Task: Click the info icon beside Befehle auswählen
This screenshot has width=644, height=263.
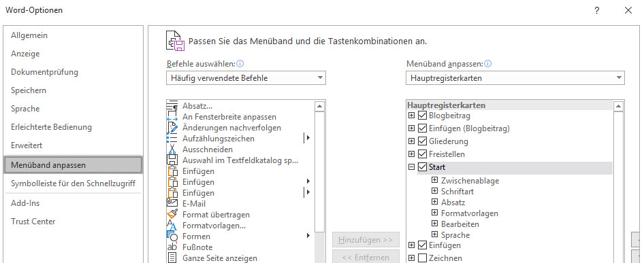Action: 240,64
